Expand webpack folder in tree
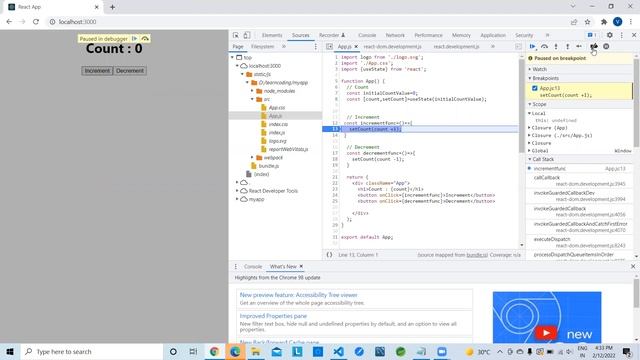Image resolution: width=640 pixels, height=360 pixels. point(252,158)
